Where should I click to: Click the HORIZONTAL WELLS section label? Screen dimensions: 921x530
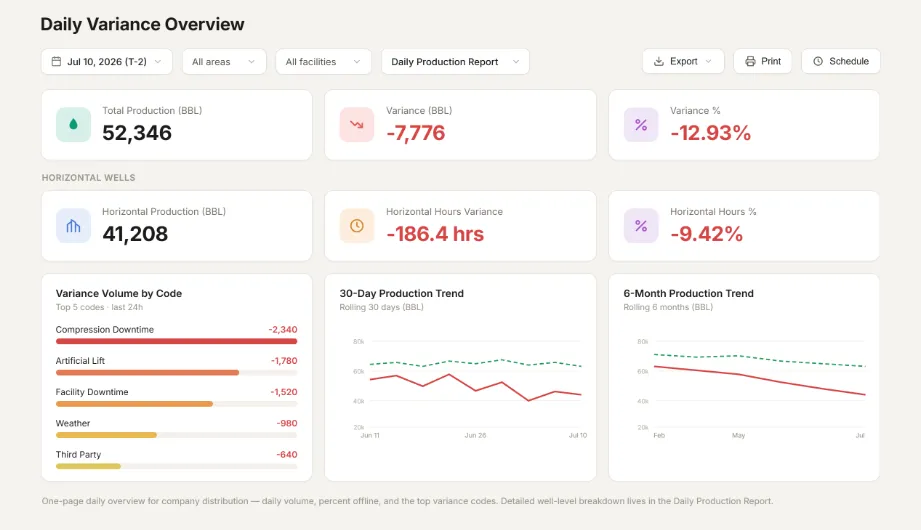(88, 177)
